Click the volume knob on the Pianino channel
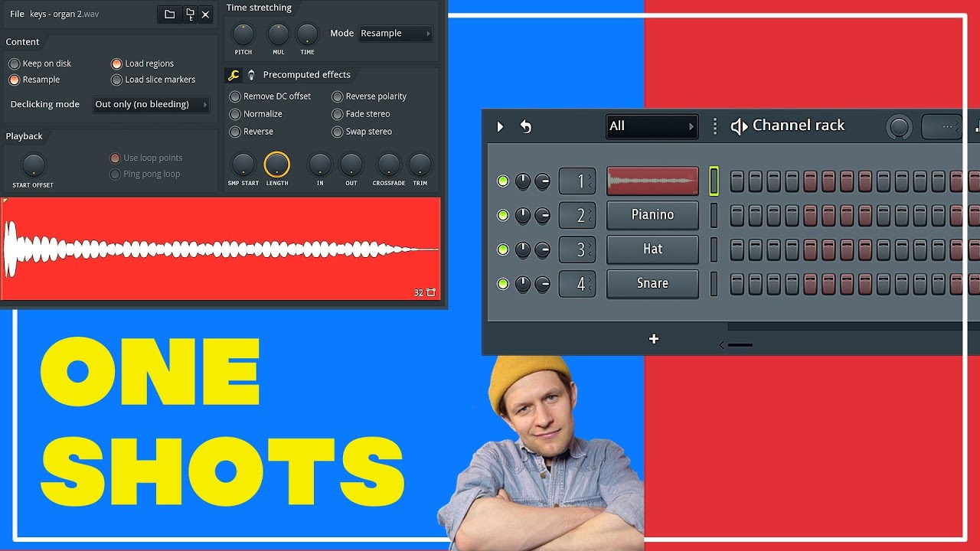This screenshot has height=551, width=980. 542,216
